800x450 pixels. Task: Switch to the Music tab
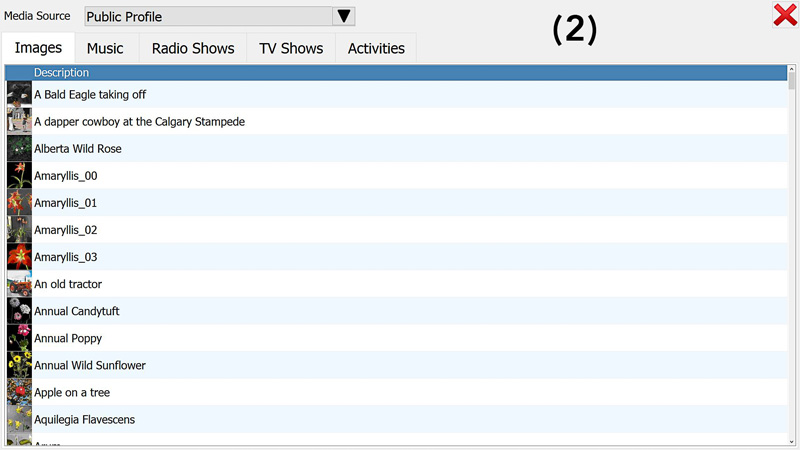coord(105,48)
